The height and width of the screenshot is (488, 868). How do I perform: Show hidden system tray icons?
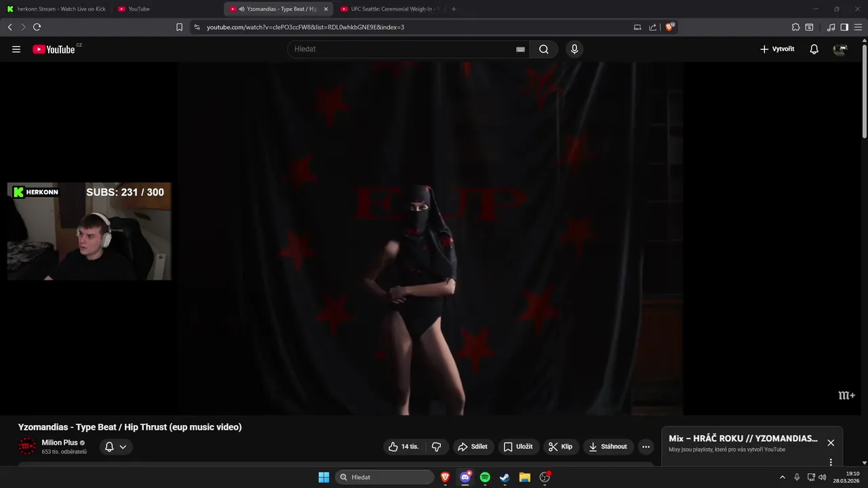tap(782, 477)
